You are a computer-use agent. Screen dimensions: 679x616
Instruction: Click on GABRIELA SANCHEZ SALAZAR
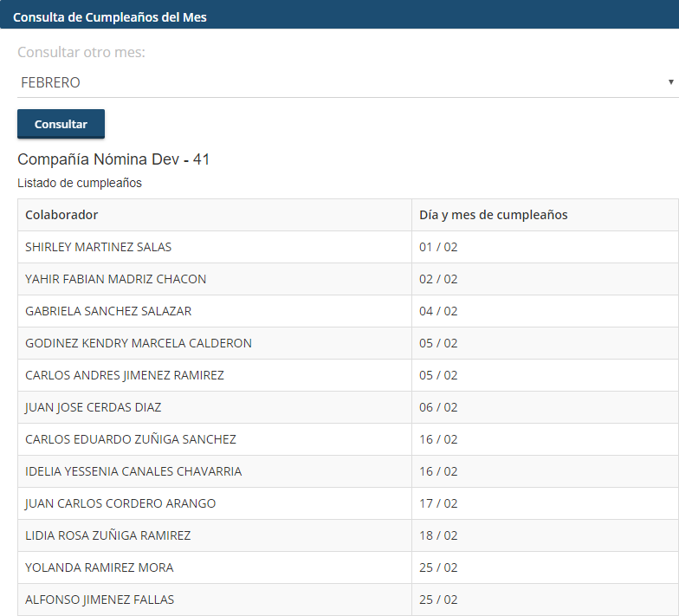108,311
